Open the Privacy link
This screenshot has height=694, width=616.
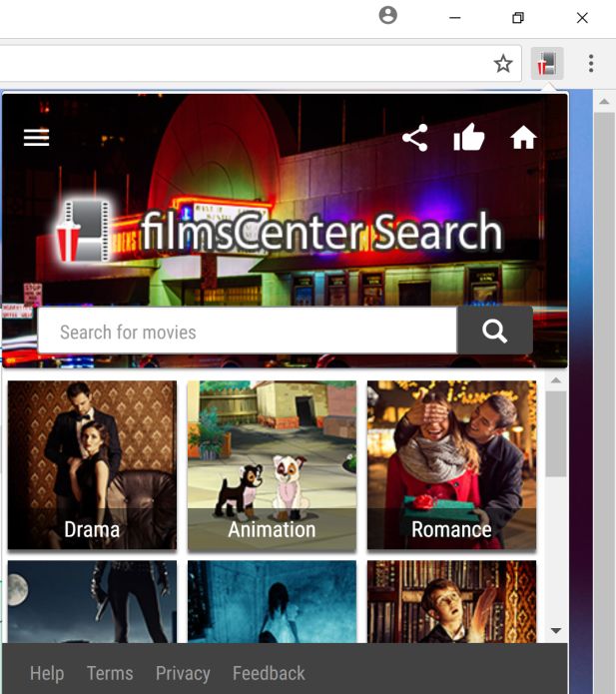click(183, 673)
